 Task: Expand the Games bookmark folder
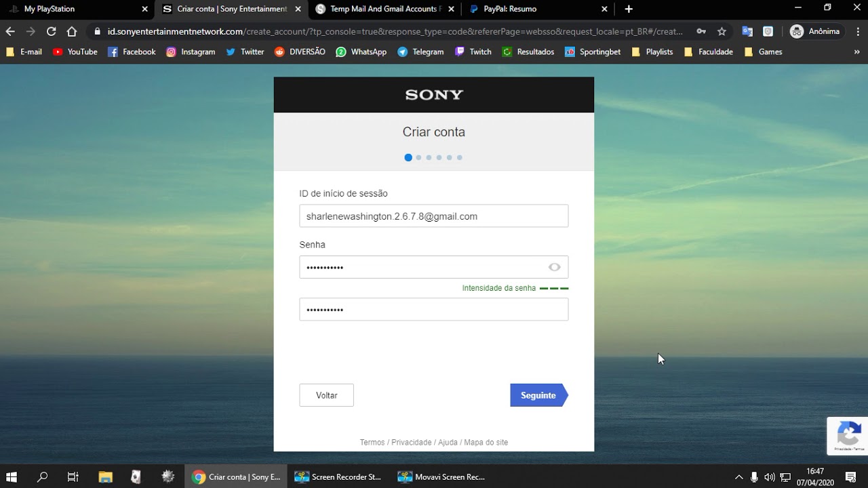(x=763, y=52)
